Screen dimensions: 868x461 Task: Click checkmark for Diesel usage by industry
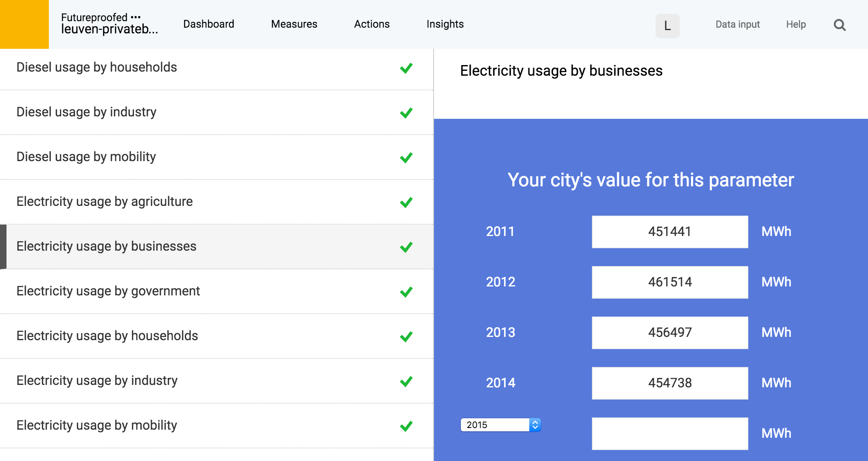[406, 113]
